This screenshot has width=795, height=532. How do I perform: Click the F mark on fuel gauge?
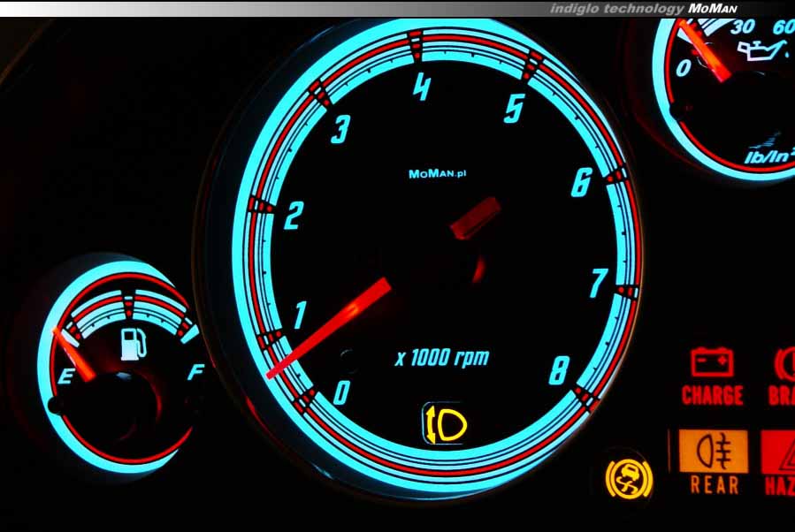coord(195,372)
